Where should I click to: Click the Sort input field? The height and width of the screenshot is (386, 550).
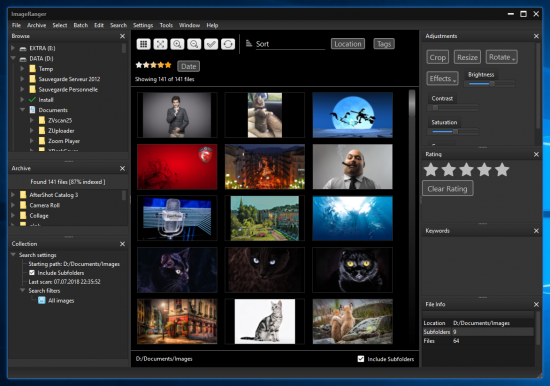290,44
